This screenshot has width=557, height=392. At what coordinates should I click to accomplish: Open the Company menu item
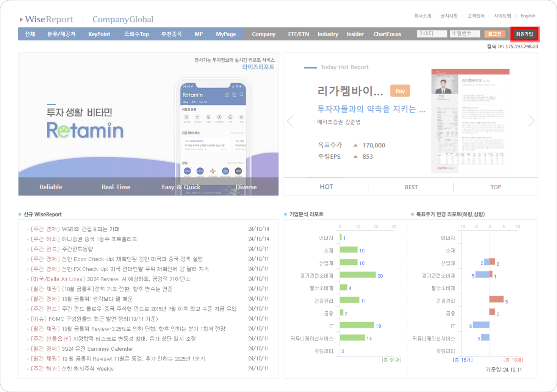pyautogui.click(x=264, y=34)
